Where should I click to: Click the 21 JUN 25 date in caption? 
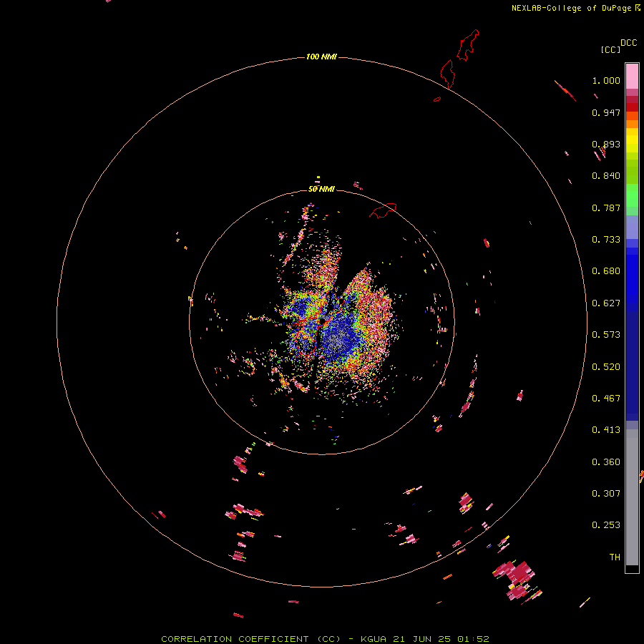pyautogui.click(x=422, y=639)
